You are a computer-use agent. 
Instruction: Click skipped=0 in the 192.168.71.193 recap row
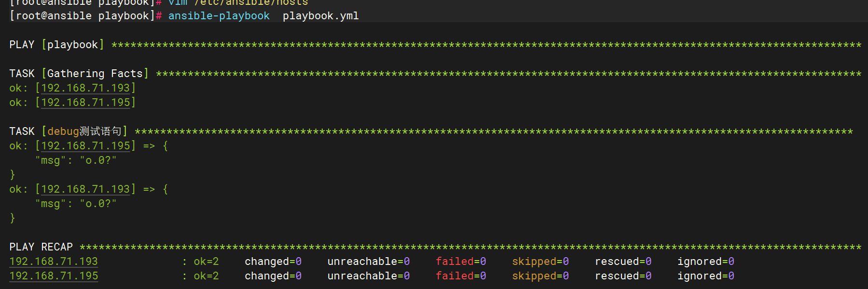(540, 262)
